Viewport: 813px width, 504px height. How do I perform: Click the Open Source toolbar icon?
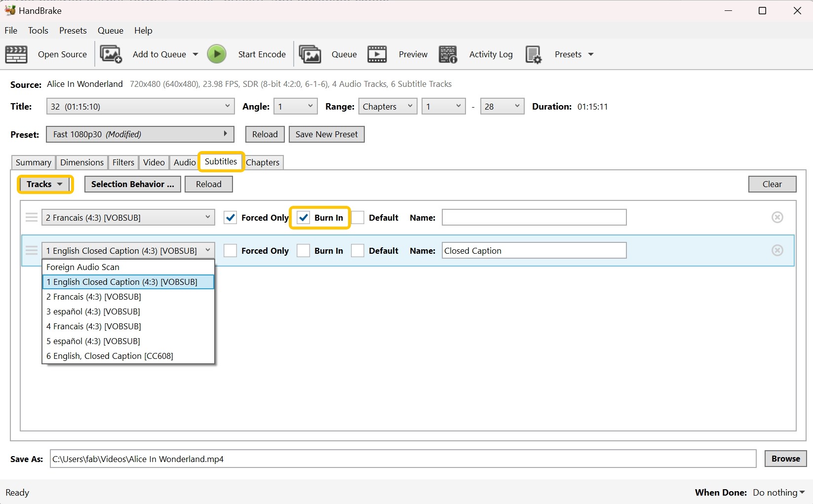pos(16,54)
